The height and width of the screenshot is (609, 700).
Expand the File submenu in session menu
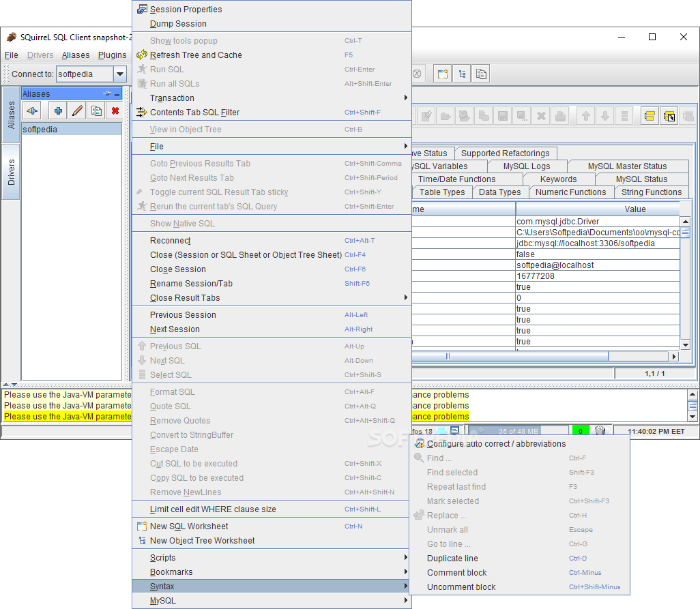point(272,147)
